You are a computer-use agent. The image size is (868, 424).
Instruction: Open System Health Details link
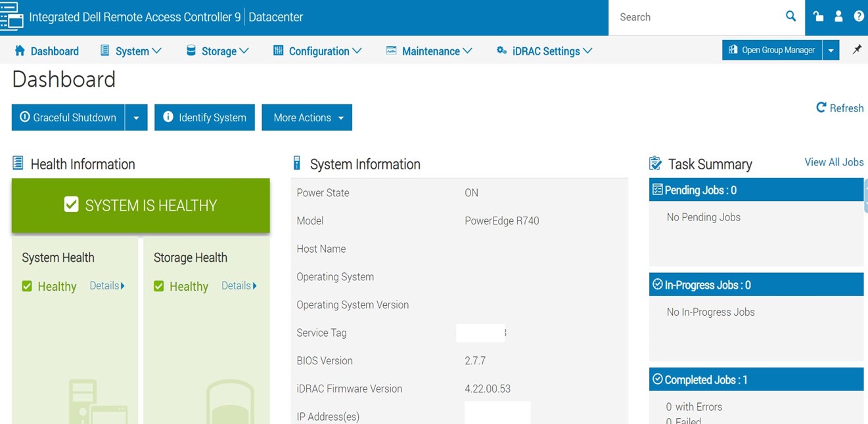click(x=106, y=286)
